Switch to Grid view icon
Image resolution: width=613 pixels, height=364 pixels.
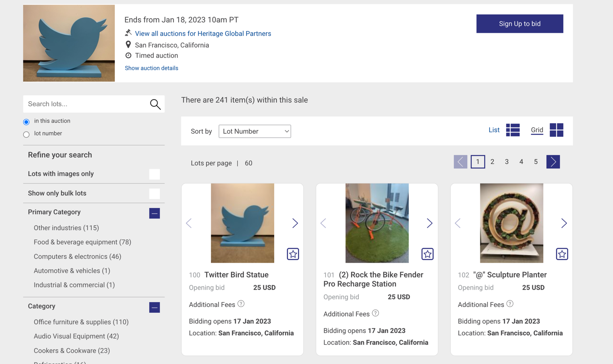click(556, 130)
